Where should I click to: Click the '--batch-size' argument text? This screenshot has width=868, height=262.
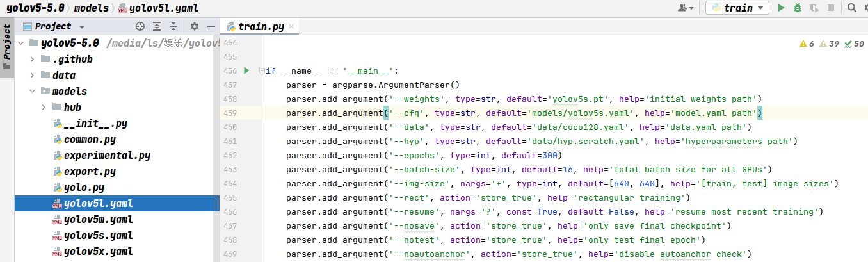[424, 169]
